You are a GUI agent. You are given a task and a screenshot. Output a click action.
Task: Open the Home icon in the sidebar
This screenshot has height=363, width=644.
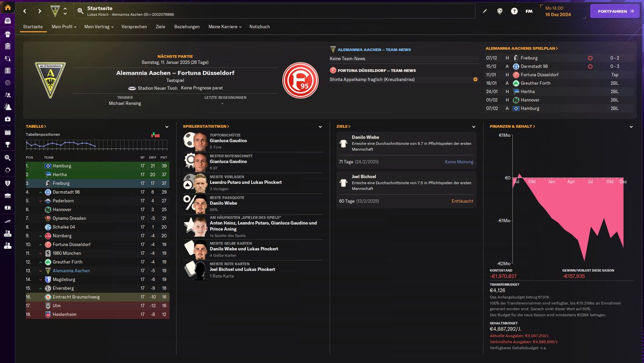(x=8, y=8)
